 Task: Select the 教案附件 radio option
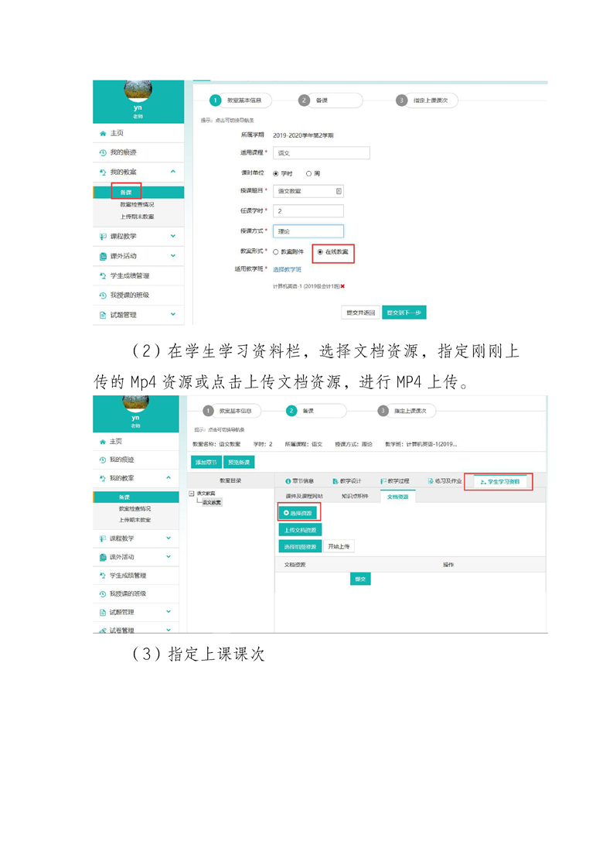coord(275,251)
